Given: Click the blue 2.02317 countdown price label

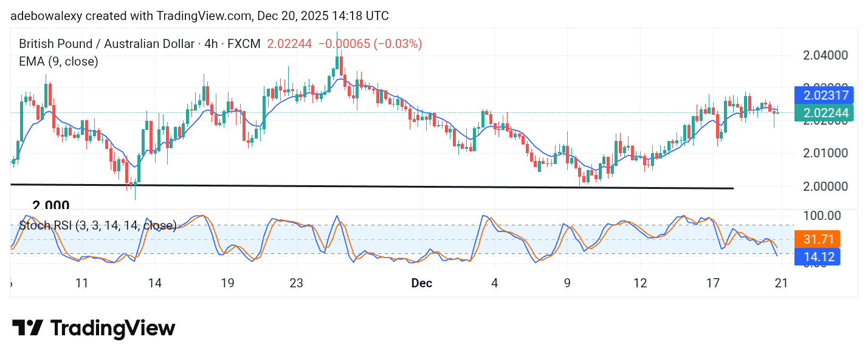Looking at the screenshot, I should (824, 95).
